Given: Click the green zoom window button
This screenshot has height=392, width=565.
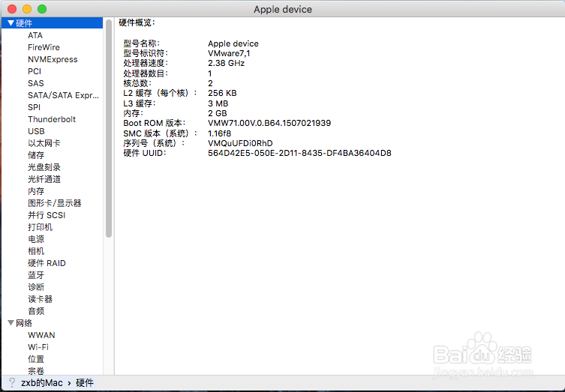Looking at the screenshot, I should point(42,9).
